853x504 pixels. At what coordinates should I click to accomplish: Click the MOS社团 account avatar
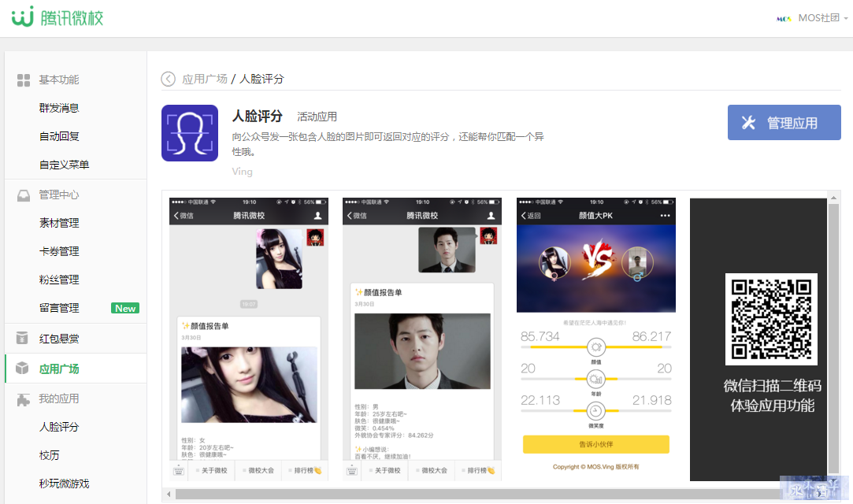pos(784,18)
